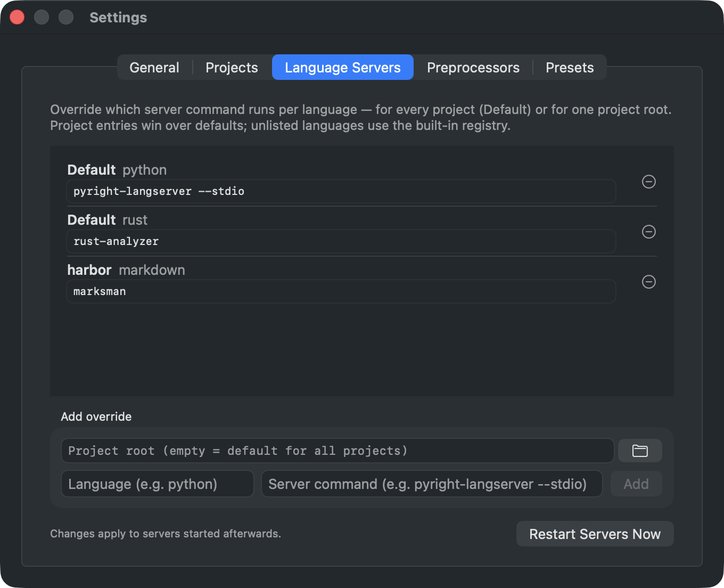The width and height of the screenshot is (724, 588).
Task: Edit the rust-analyzer command field
Action: [341, 241]
